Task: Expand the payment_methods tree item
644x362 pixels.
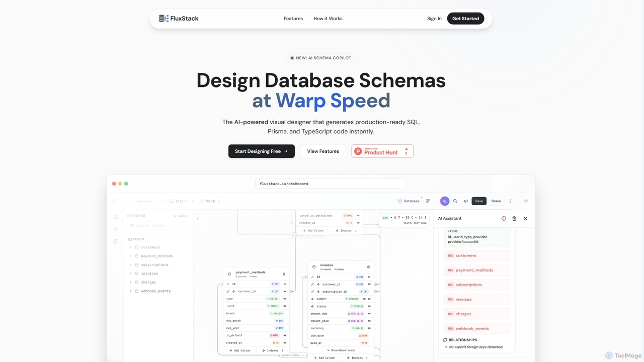Action: [x=131, y=256]
